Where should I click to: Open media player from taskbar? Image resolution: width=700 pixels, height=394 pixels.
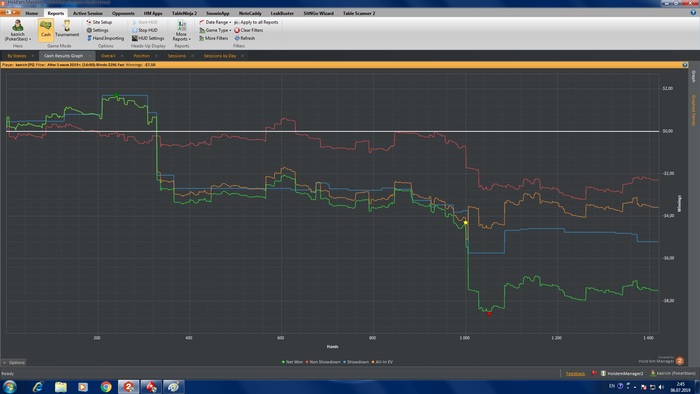(x=83, y=386)
